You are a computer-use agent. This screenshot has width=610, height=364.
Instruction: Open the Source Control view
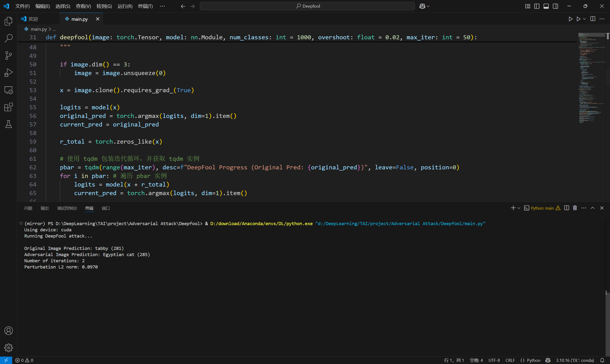click(9, 56)
